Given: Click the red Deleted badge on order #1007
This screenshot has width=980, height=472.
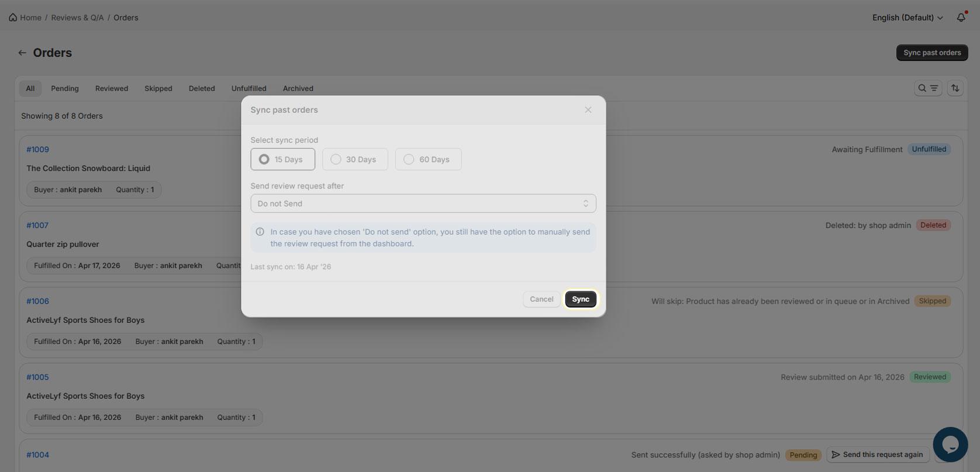Looking at the screenshot, I should click(x=933, y=225).
